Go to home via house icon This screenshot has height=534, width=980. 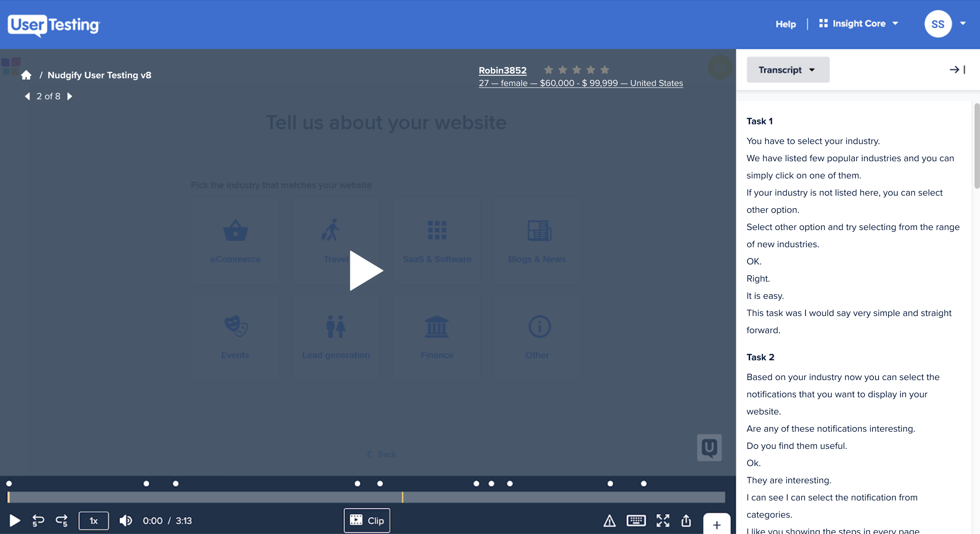click(x=26, y=75)
